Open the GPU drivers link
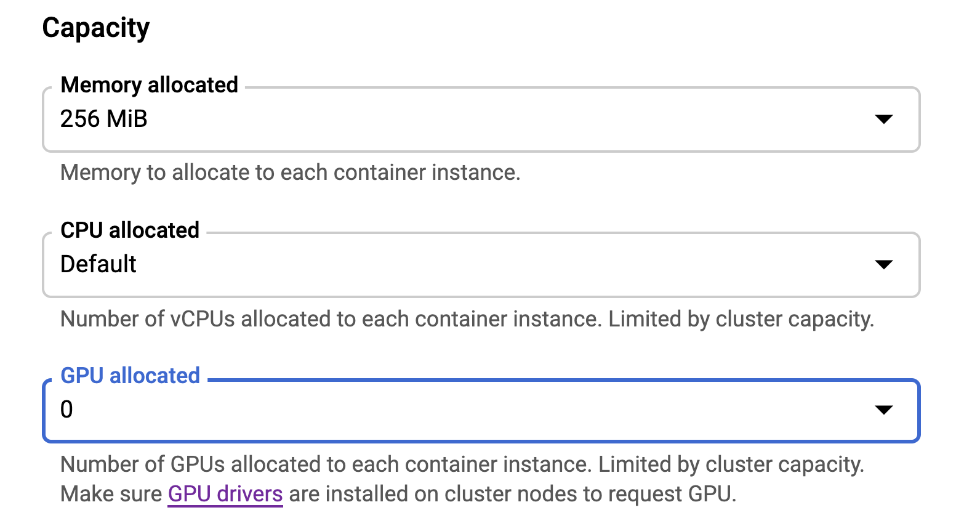Image resolution: width=980 pixels, height=526 pixels. point(225,494)
